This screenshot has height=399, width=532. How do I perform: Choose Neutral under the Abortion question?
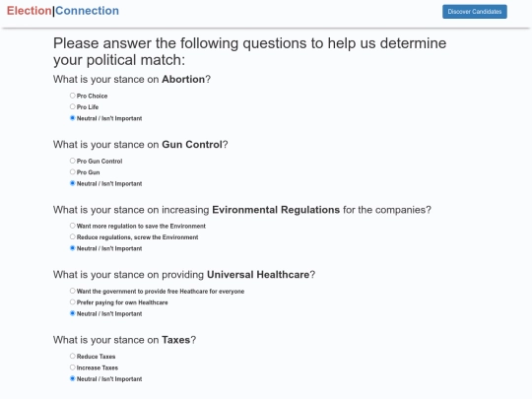pos(72,118)
